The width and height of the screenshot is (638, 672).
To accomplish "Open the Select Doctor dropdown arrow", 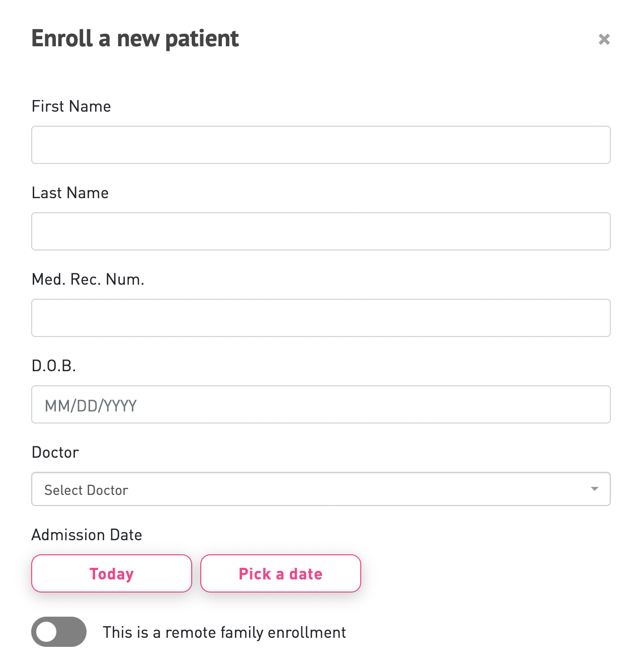I will [x=594, y=488].
